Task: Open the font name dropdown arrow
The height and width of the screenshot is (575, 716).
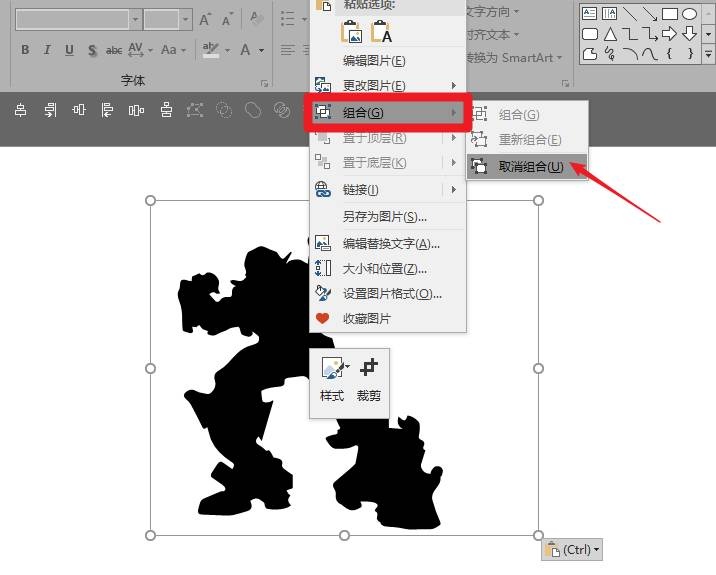Action: click(135, 20)
